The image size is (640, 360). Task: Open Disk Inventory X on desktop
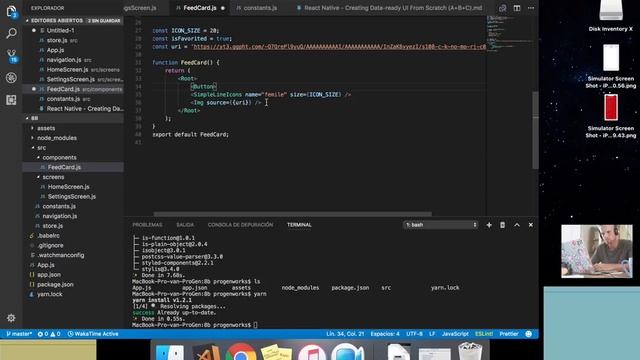point(611,16)
